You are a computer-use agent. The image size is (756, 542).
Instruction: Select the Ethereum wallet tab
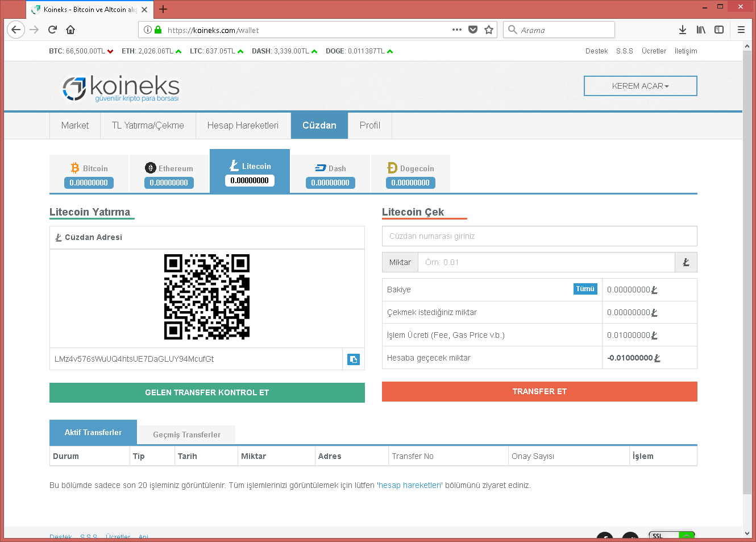(x=169, y=173)
